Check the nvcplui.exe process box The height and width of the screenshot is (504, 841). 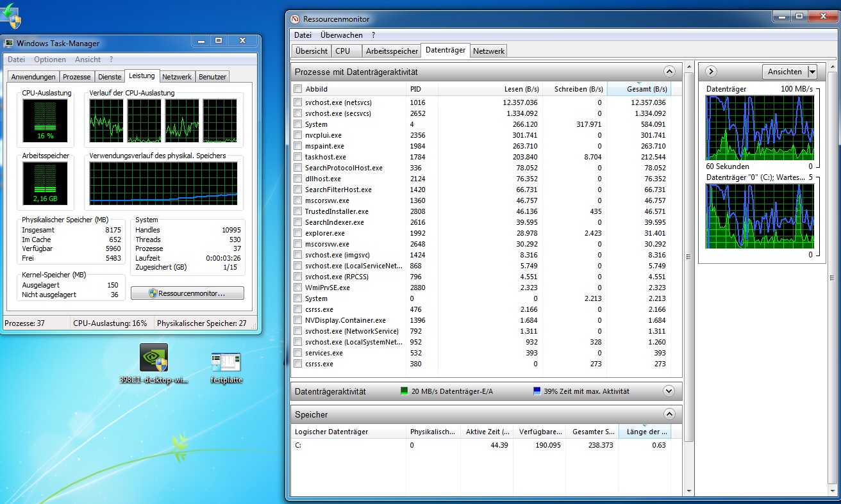pos(297,135)
